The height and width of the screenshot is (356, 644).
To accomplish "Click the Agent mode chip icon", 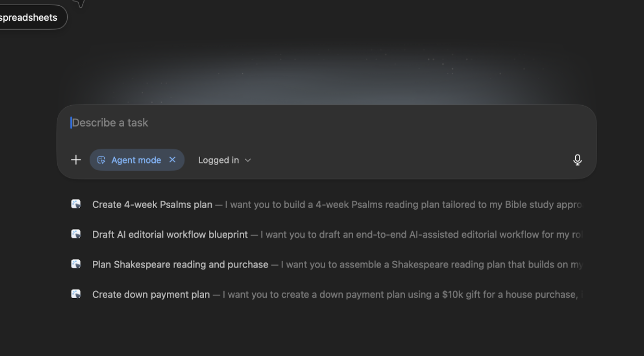I will (102, 160).
